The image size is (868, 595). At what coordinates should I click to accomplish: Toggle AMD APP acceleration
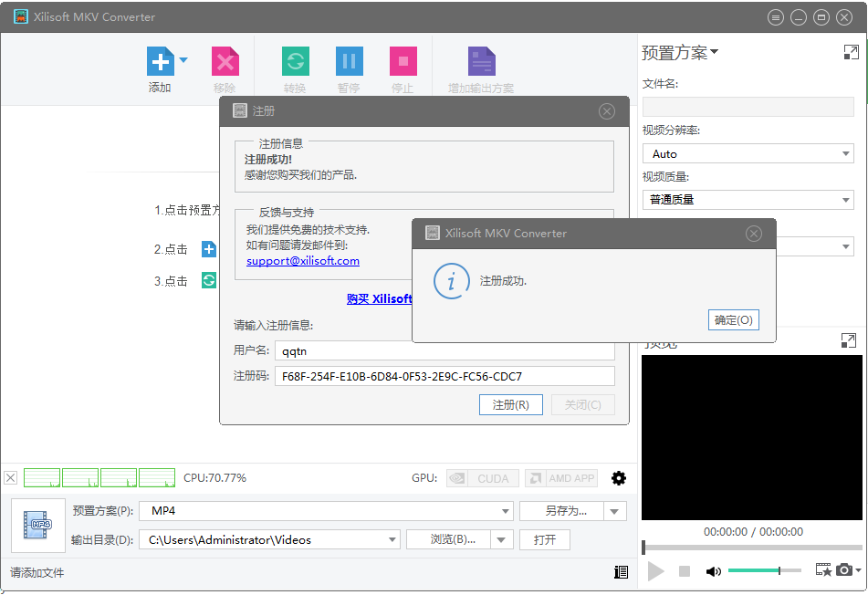point(560,478)
